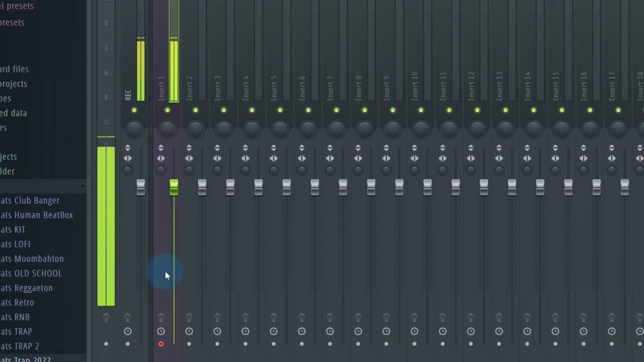Screen dimensions: 644x362
Task: Open latency clock of Insert 1
Action: [161, 331]
